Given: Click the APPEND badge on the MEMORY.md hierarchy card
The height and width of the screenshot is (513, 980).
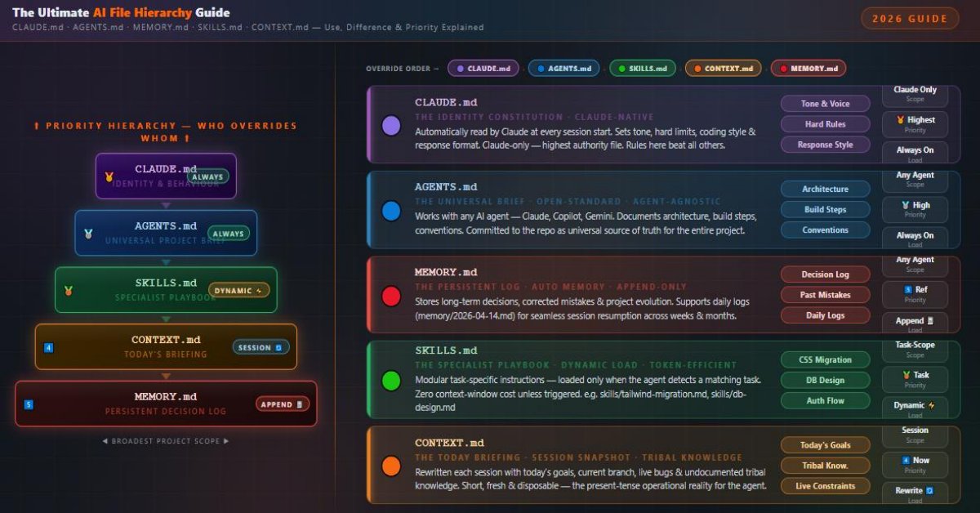Looking at the screenshot, I should [282, 404].
